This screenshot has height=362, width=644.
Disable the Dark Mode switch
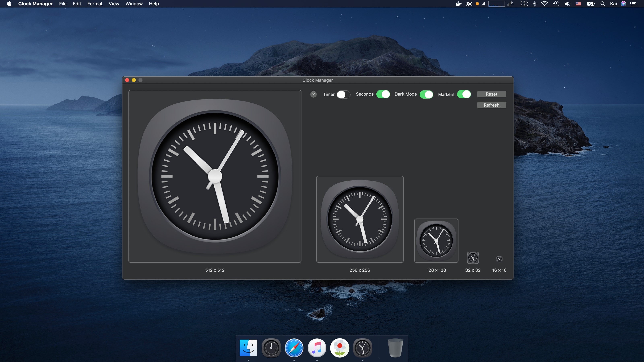pos(426,95)
